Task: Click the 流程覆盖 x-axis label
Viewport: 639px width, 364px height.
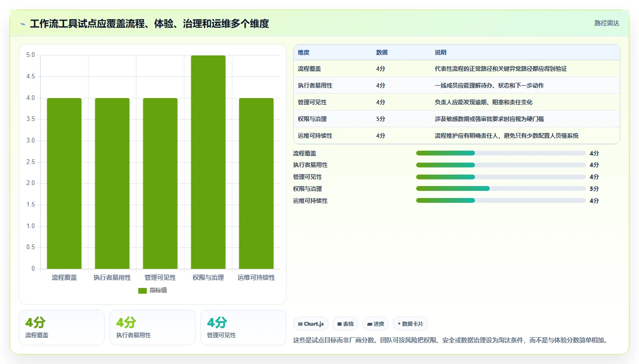Action: coord(64,277)
